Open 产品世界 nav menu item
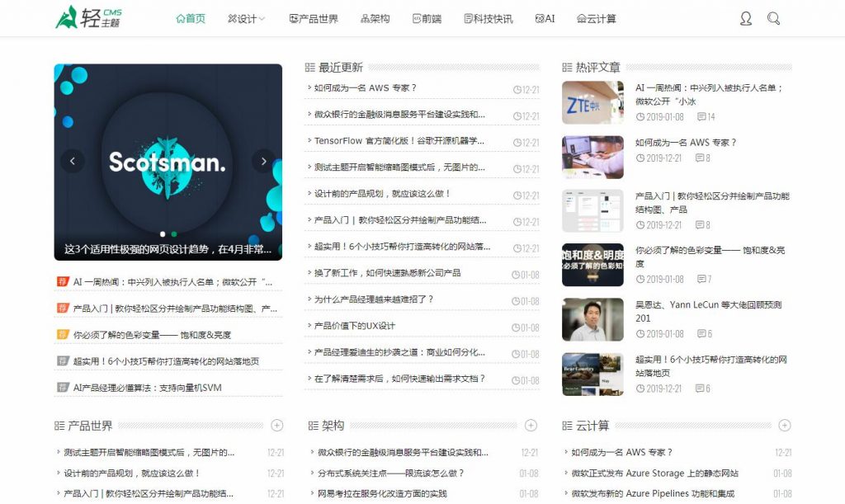845x504 pixels. tap(314, 19)
